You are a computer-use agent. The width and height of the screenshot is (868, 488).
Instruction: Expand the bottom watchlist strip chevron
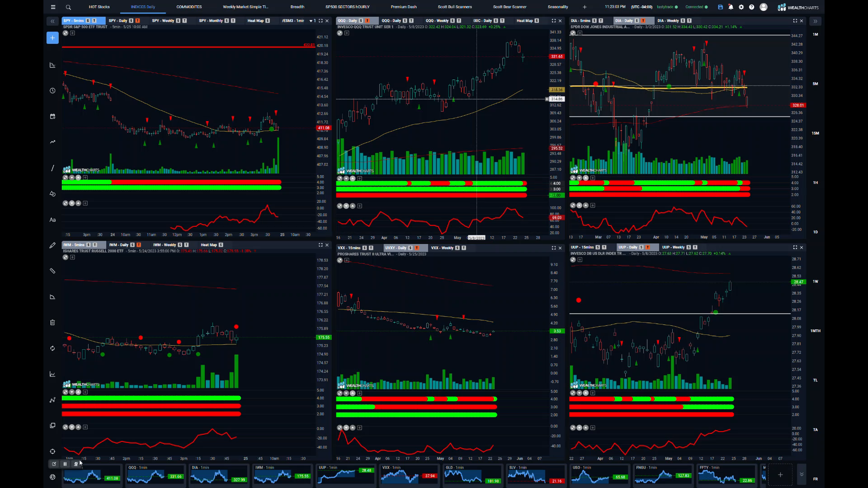[802, 474]
